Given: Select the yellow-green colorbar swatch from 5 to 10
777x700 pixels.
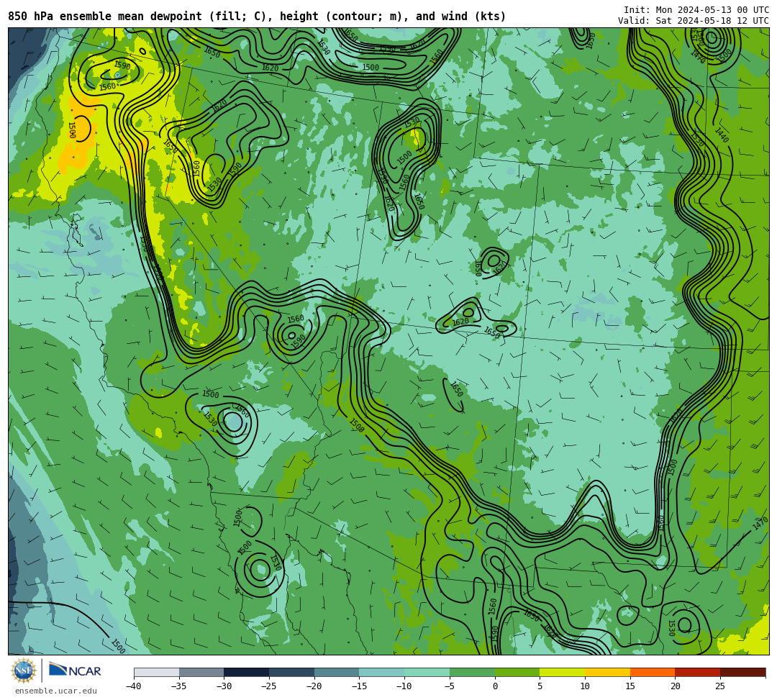Looking at the screenshot, I should pos(563,672).
